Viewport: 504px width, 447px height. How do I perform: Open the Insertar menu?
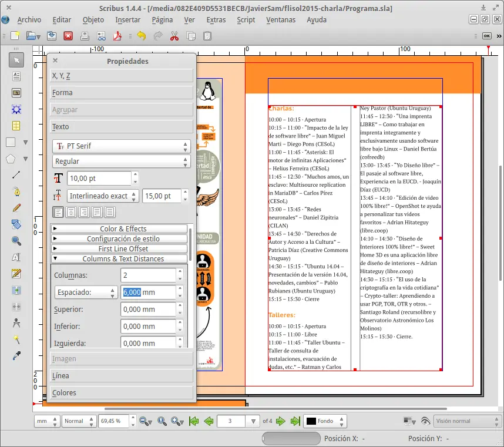[x=128, y=20]
